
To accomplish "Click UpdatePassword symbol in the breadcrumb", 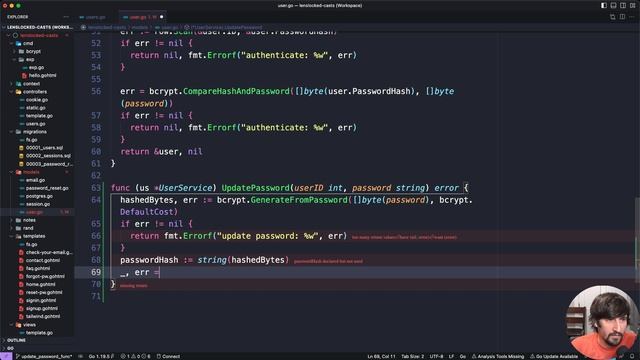I will [x=227, y=27].
